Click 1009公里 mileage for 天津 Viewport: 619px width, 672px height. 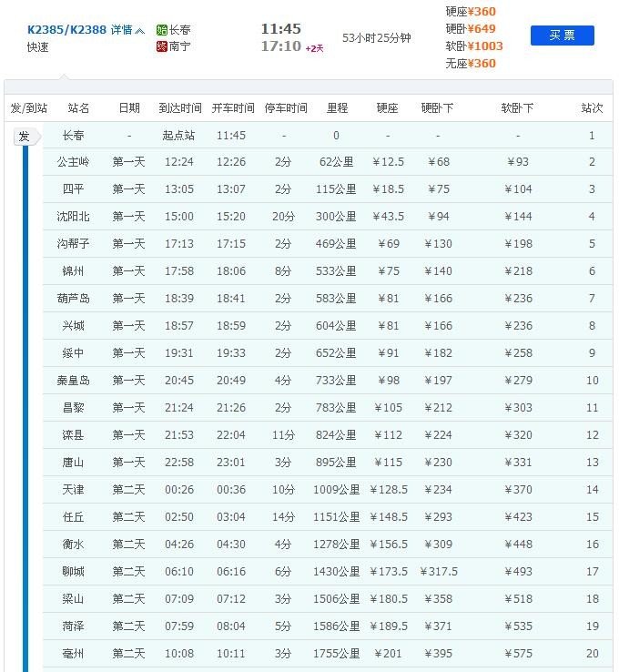[x=336, y=489]
